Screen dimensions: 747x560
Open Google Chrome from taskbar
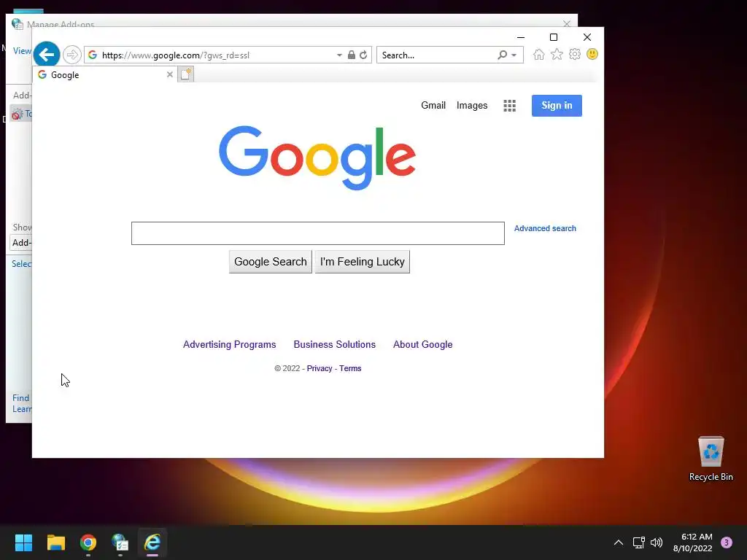coord(88,542)
